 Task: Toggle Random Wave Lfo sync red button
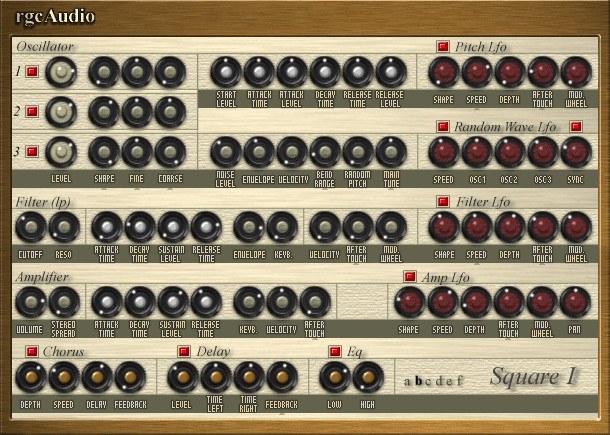pyautogui.click(x=576, y=126)
